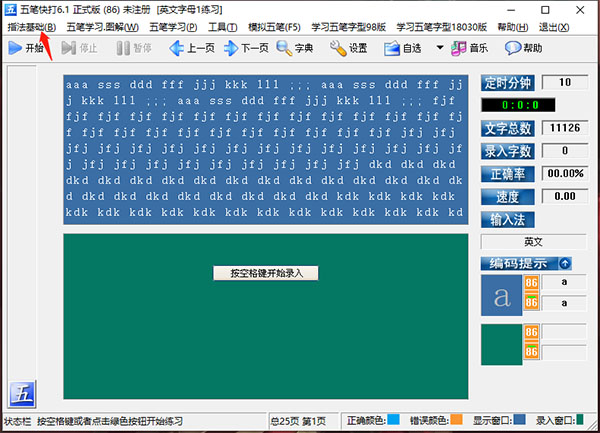Minimize the 五笔快打 window

point(511,10)
